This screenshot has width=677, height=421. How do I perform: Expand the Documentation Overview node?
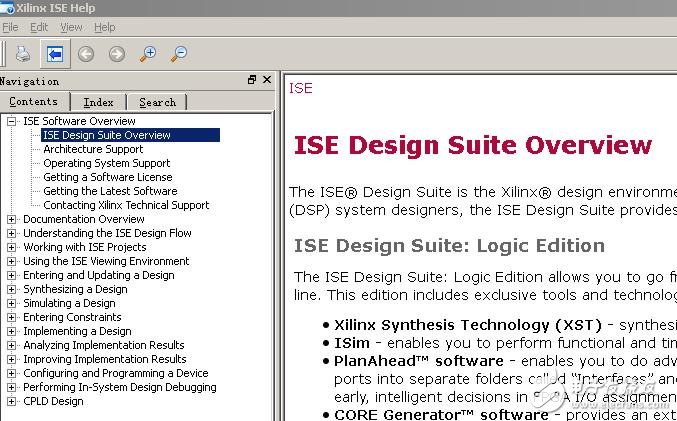[12, 219]
